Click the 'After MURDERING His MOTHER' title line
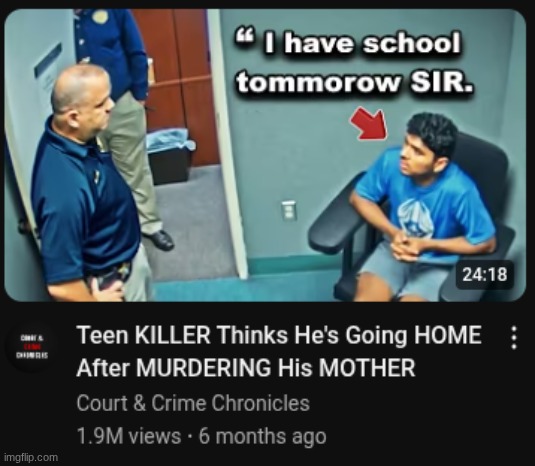Screen dimensions: 535x466 tap(246, 368)
